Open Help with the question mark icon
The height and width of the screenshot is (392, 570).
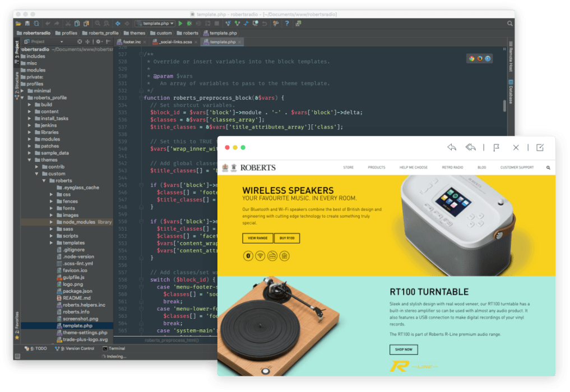(x=287, y=24)
